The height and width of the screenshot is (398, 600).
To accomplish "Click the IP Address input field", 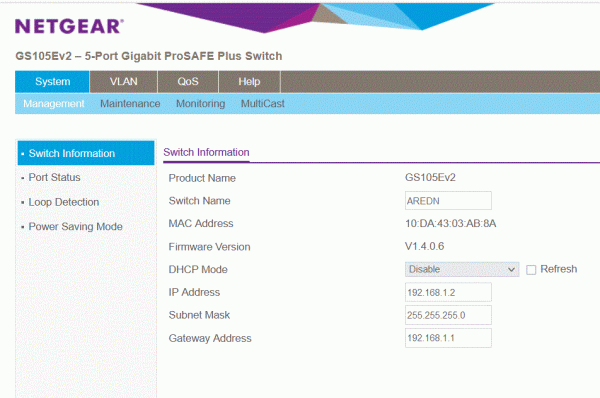I will pos(448,292).
